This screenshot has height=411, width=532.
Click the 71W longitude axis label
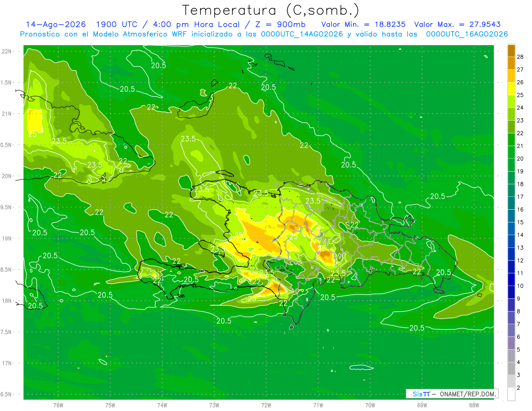coord(318,405)
